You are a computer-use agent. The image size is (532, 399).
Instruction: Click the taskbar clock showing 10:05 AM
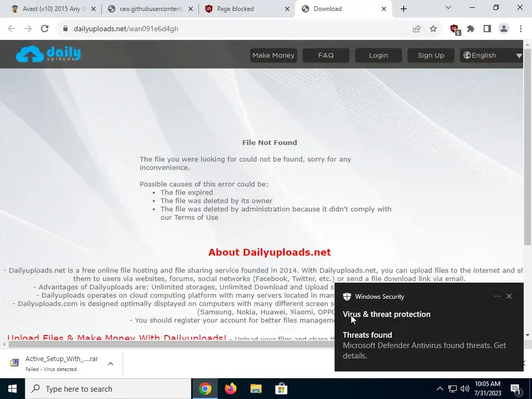487,389
